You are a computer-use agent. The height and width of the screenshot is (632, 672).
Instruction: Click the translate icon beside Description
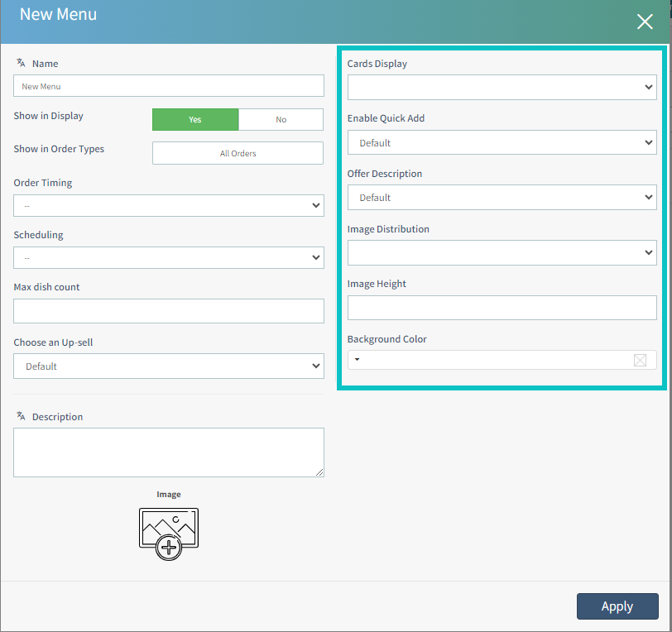point(21,416)
